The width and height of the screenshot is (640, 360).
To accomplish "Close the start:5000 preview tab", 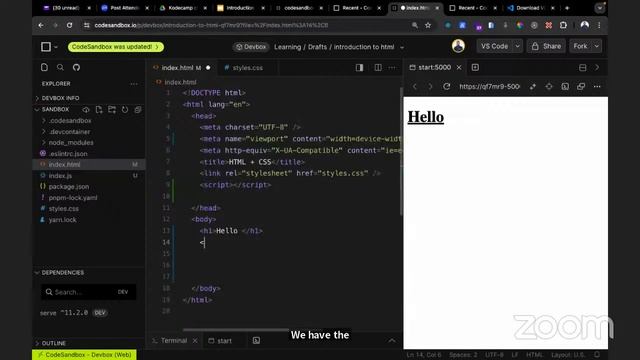I will click(x=459, y=67).
